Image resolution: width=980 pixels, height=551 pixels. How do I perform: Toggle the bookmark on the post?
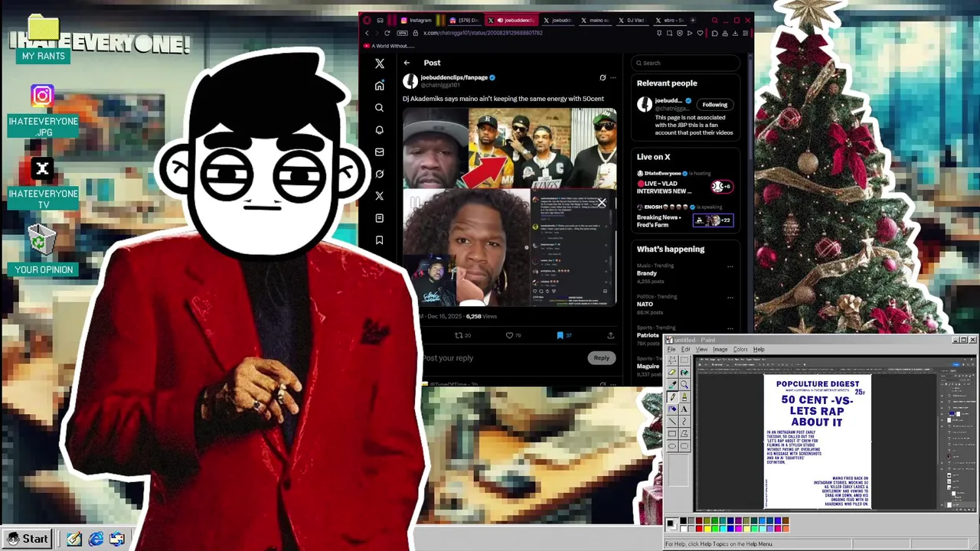click(563, 335)
